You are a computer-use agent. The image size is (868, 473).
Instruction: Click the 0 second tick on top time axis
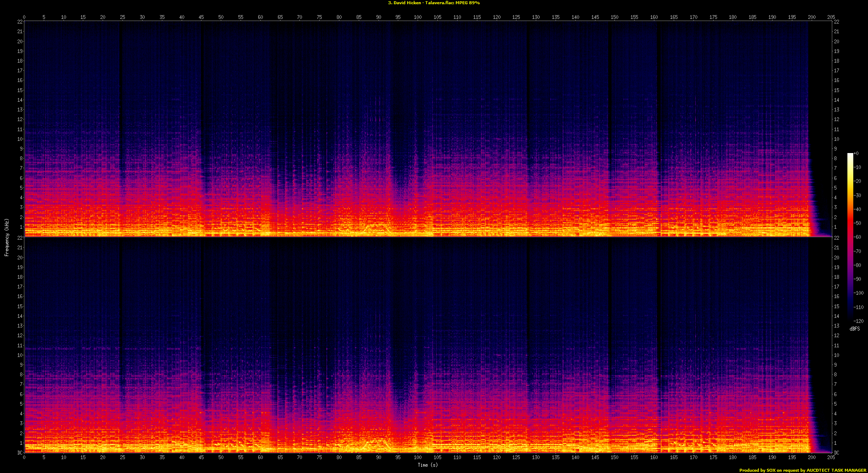coord(24,17)
